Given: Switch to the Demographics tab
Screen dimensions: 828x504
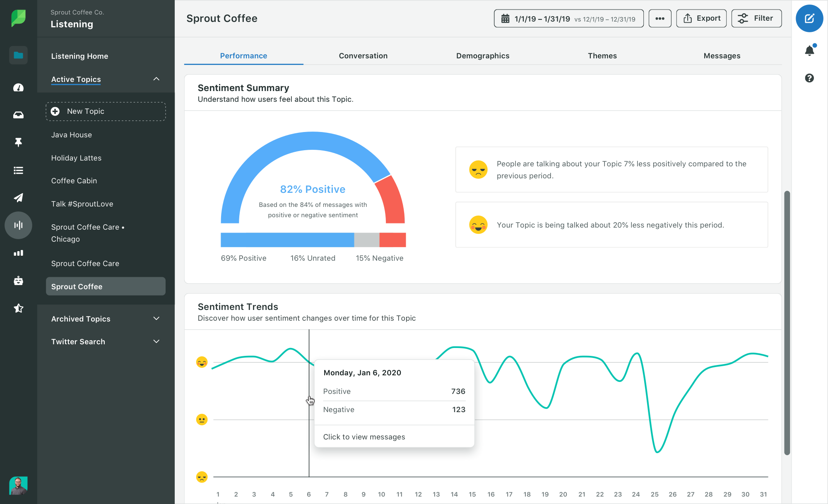Looking at the screenshot, I should [x=483, y=55].
